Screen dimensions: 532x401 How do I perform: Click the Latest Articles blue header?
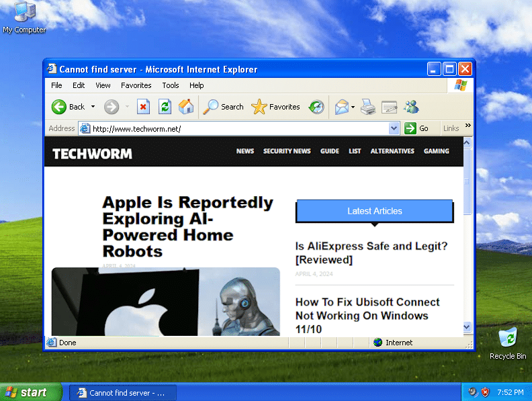click(375, 211)
